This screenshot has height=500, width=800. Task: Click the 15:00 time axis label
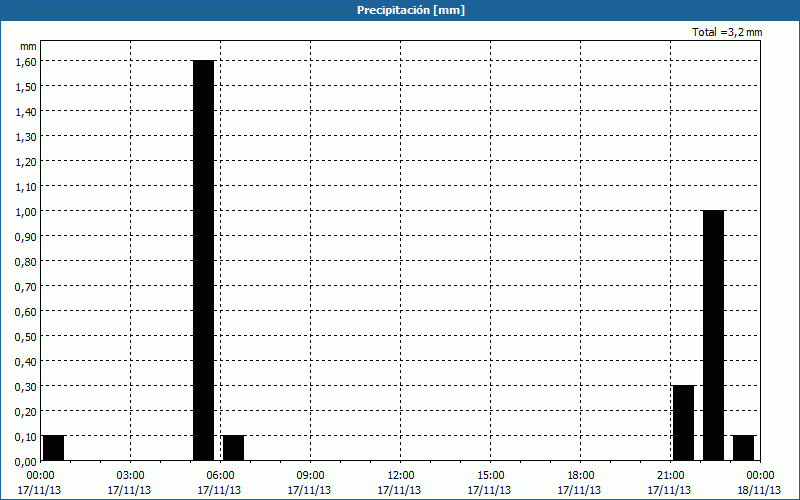490,476
